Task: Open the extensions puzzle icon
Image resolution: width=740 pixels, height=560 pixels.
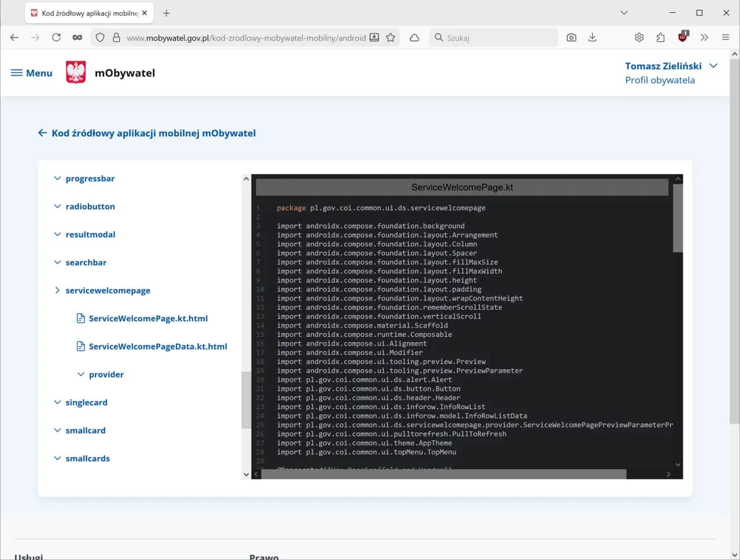Action: 660,38
